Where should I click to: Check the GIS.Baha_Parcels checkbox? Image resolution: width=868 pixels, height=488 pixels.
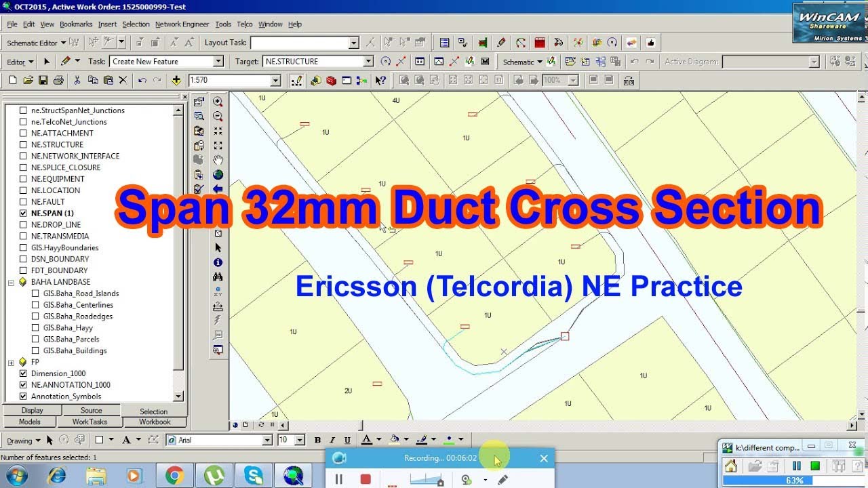(x=36, y=339)
